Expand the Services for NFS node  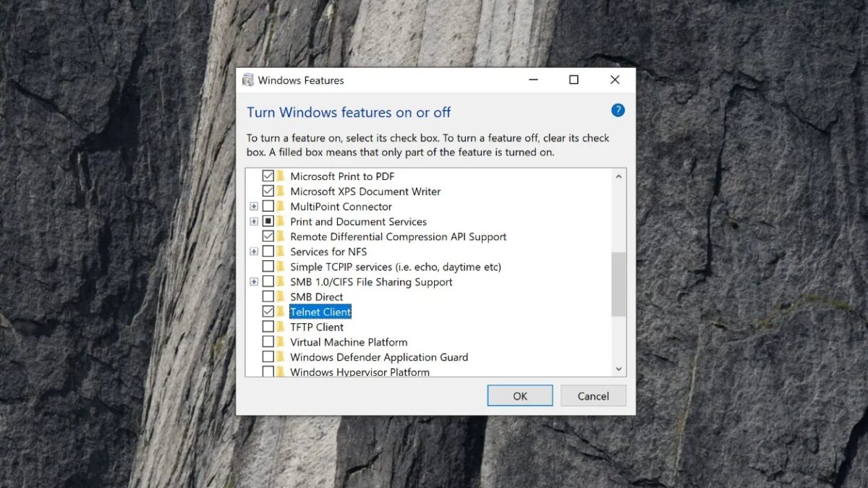tap(254, 252)
